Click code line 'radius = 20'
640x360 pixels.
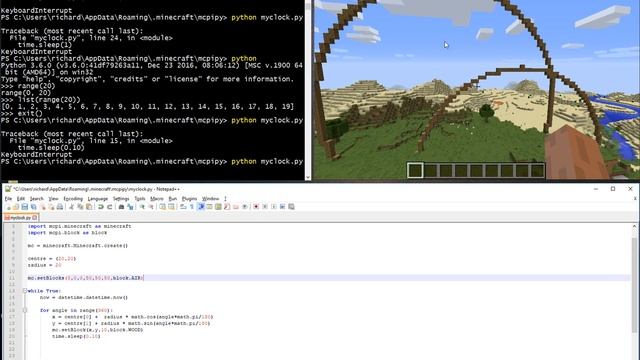[44, 265]
